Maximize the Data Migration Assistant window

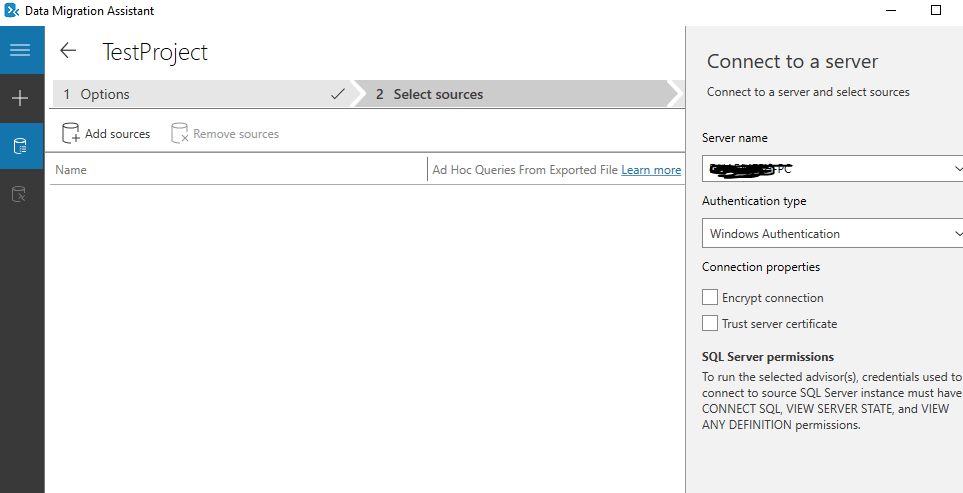click(936, 10)
